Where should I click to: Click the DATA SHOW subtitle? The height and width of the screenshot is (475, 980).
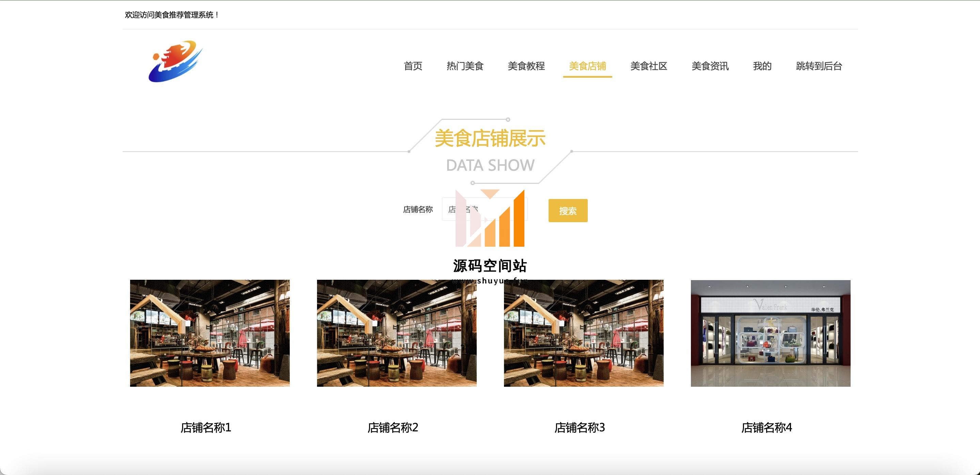pos(490,165)
